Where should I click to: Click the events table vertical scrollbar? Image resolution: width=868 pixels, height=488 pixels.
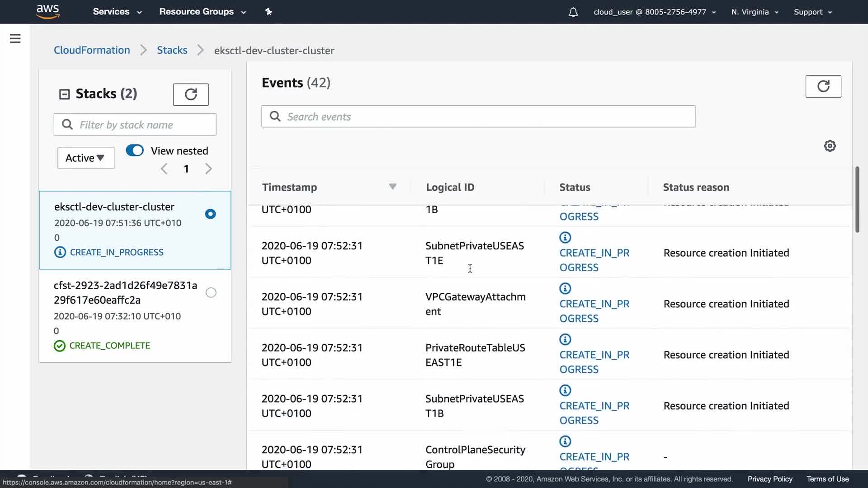[x=857, y=199]
